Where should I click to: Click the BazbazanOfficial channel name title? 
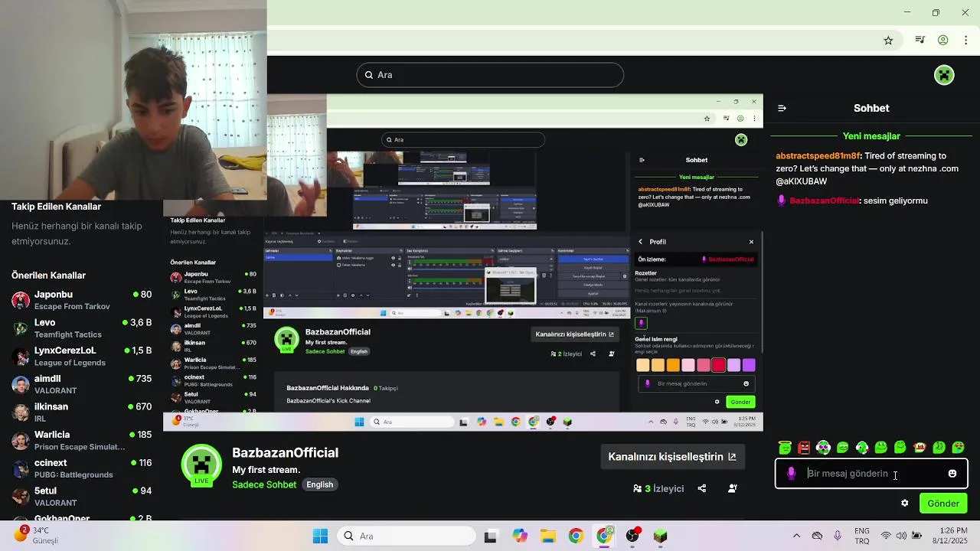pyautogui.click(x=285, y=453)
